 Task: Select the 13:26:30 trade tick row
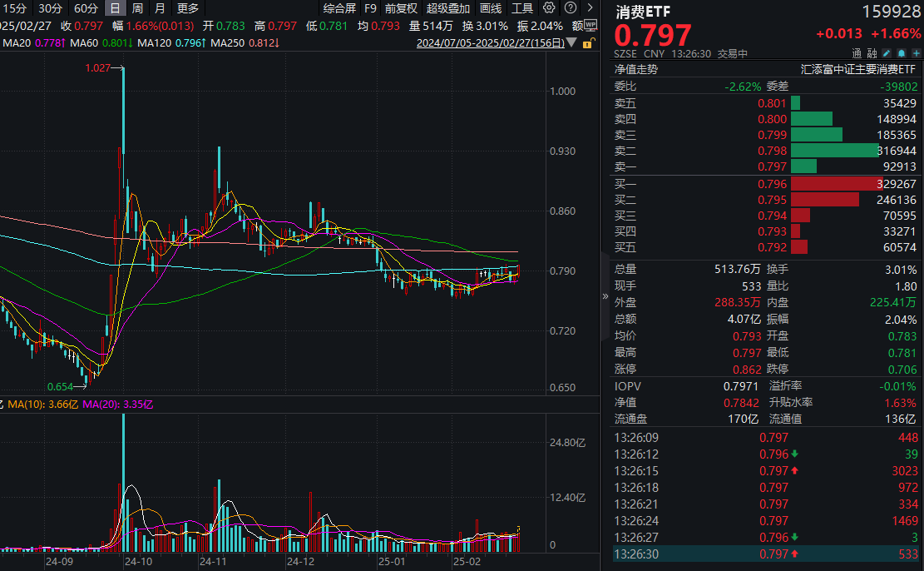point(765,554)
